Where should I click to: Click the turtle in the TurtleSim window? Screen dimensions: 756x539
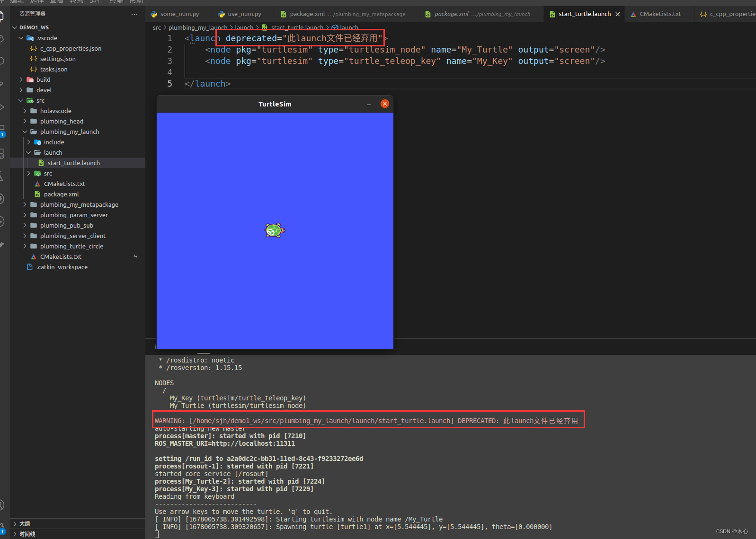click(275, 230)
